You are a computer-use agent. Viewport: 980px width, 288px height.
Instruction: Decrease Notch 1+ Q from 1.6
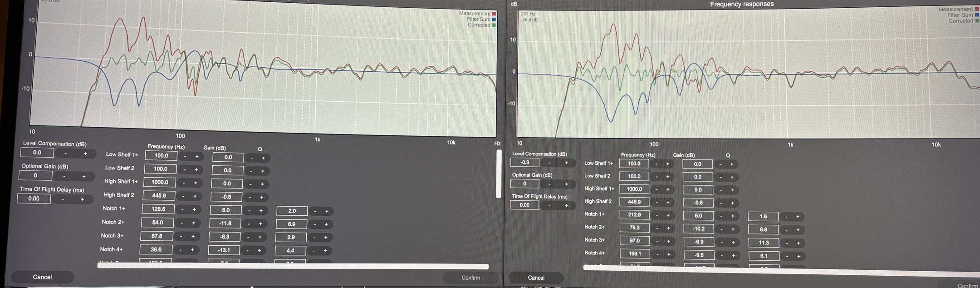pos(786,217)
